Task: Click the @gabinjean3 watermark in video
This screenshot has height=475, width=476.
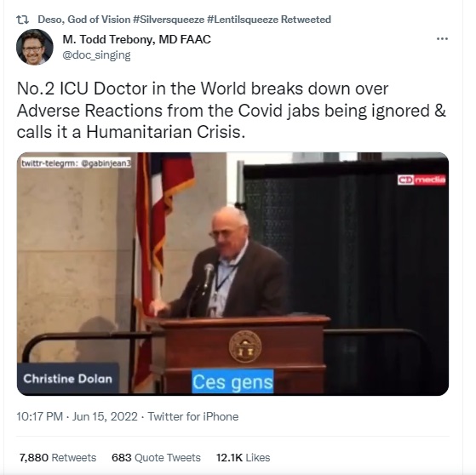Action: click(x=76, y=163)
